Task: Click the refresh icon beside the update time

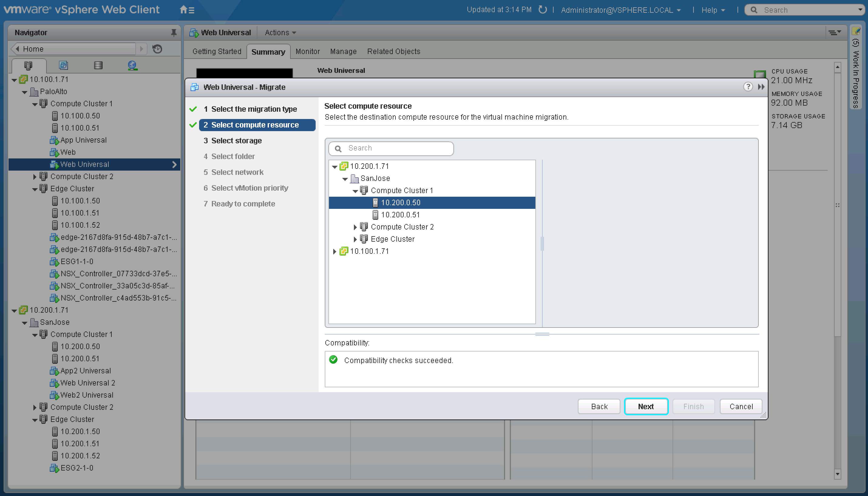Action: [x=542, y=10]
